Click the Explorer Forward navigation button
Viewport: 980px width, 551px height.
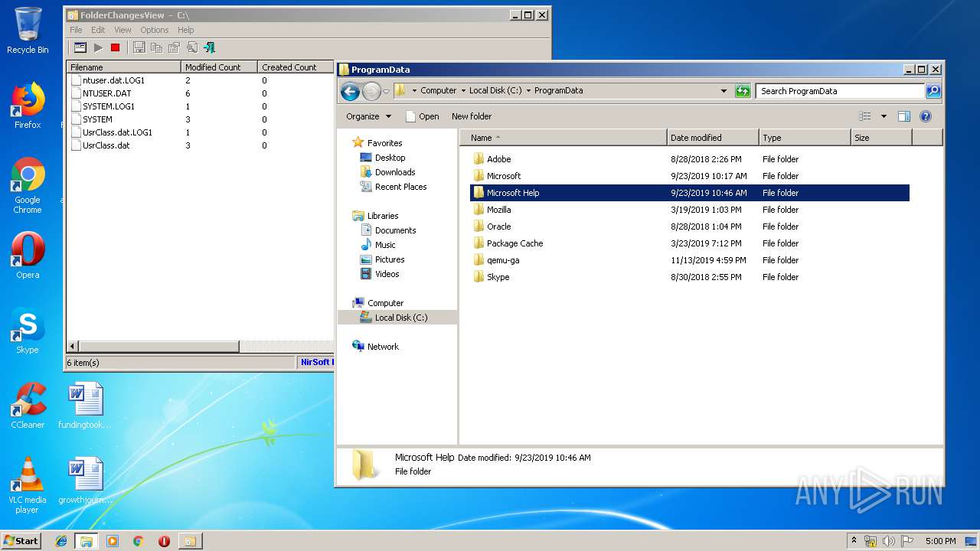click(371, 91)
